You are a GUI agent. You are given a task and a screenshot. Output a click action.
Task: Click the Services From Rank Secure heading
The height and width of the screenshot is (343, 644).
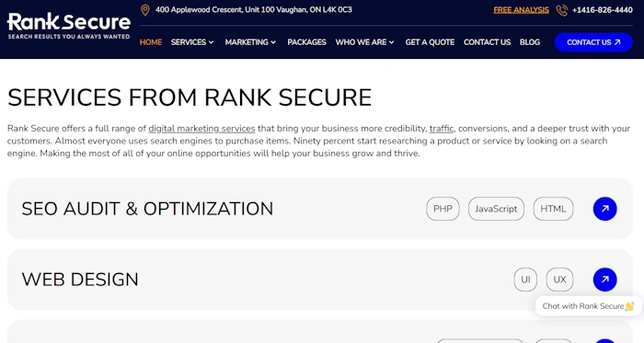190,97
